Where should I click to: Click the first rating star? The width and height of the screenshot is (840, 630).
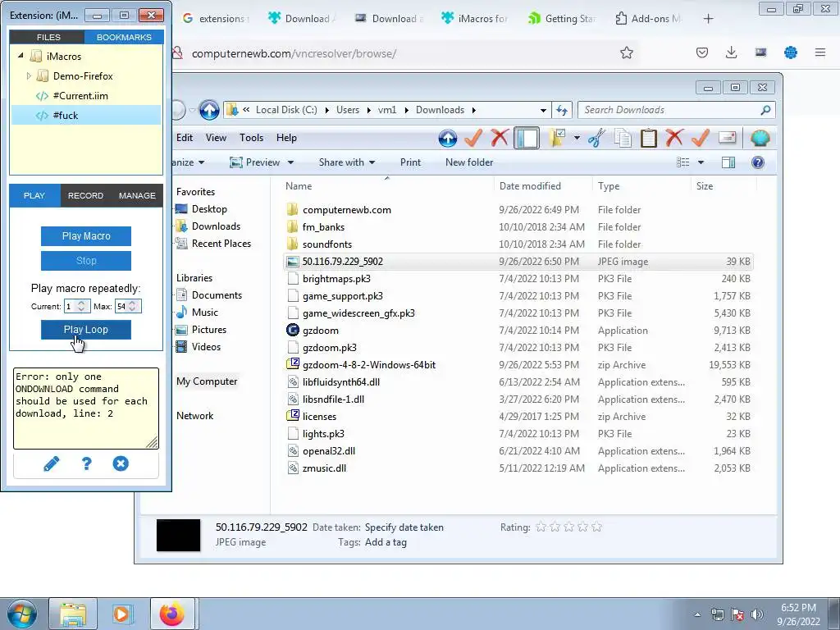tap(541, 527)
